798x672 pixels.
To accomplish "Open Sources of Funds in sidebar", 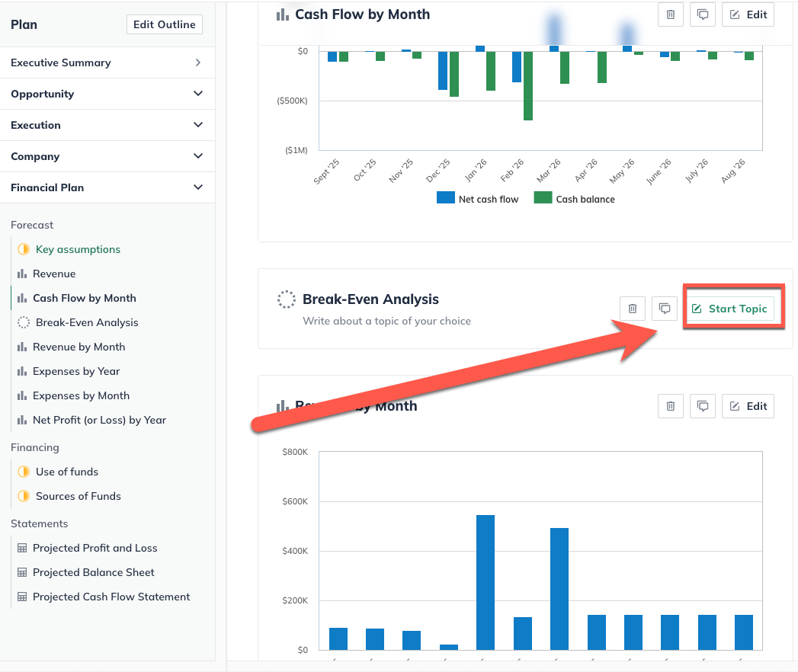I will [x=78, y=496].
